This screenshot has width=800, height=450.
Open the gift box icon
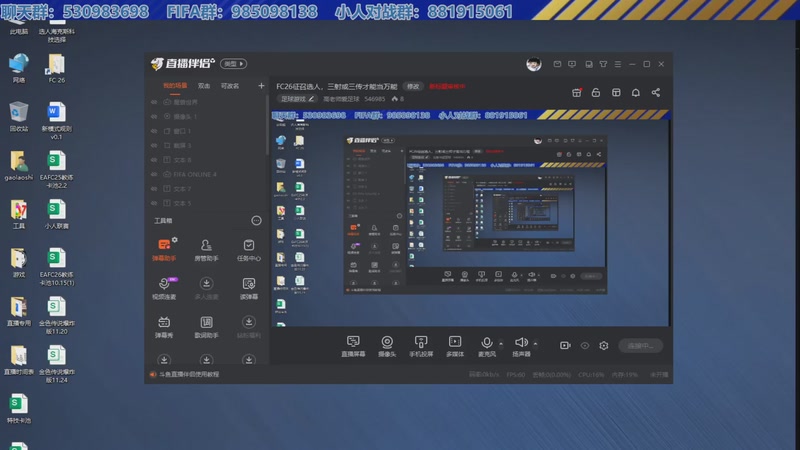point(577,92)
